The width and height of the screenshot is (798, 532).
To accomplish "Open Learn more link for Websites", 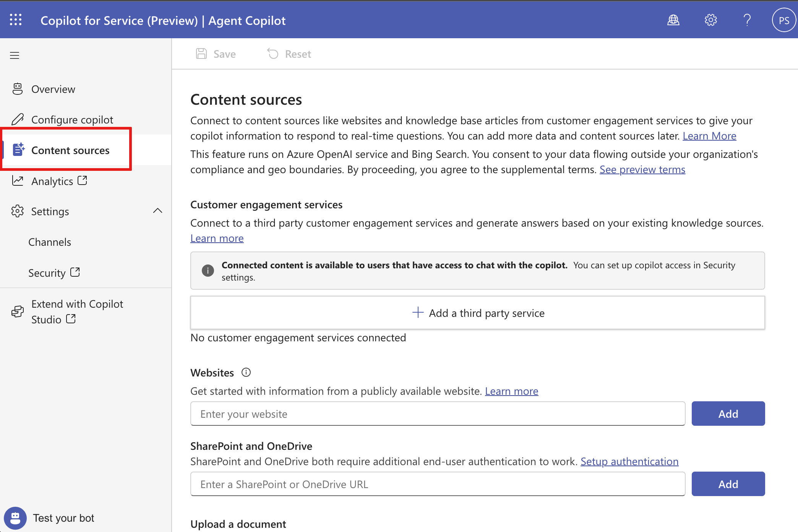I will (511, 391).
